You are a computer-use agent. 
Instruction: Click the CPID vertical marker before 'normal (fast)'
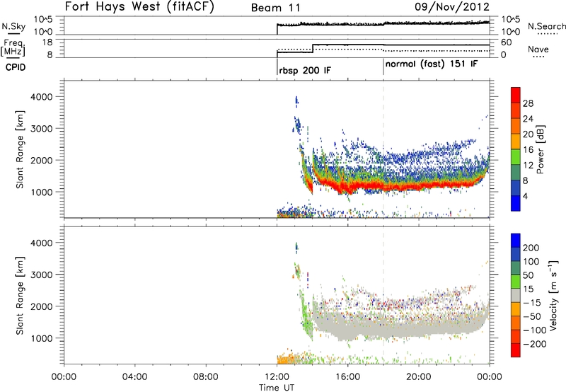[383, 67]
